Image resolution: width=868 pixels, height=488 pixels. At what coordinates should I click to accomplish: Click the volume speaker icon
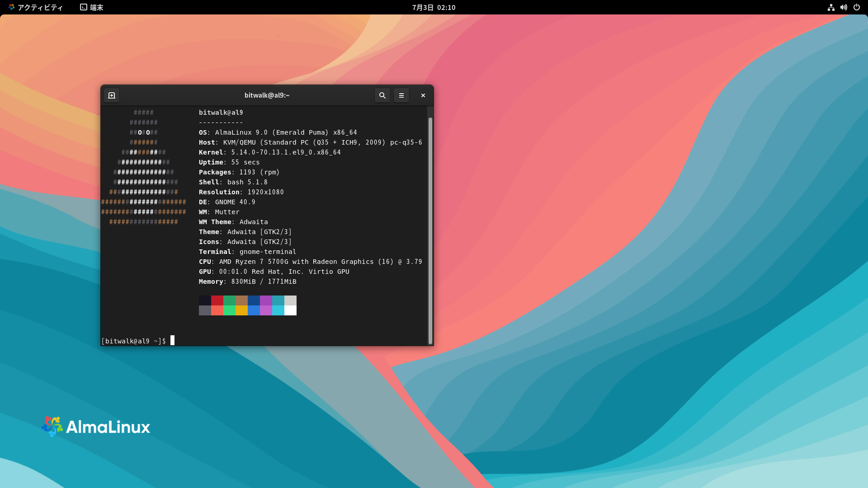point(844,7)
